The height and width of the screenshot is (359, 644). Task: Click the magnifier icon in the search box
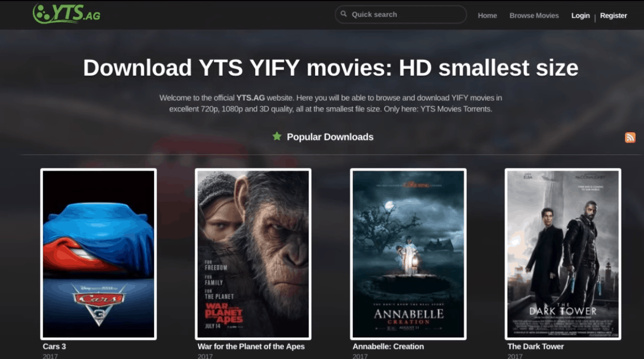pyautogui.click(x=343, y=14)
